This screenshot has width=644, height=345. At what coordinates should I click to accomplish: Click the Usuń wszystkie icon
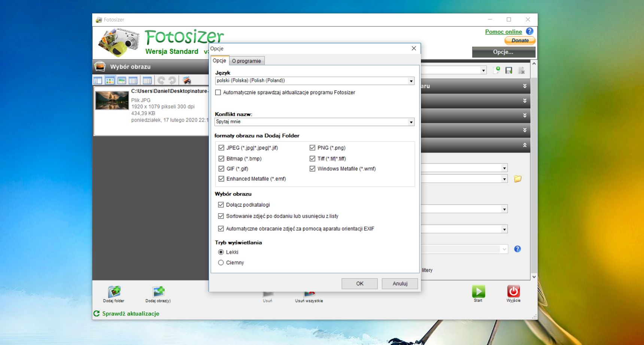pyautogui.click(x=309, y=294)
